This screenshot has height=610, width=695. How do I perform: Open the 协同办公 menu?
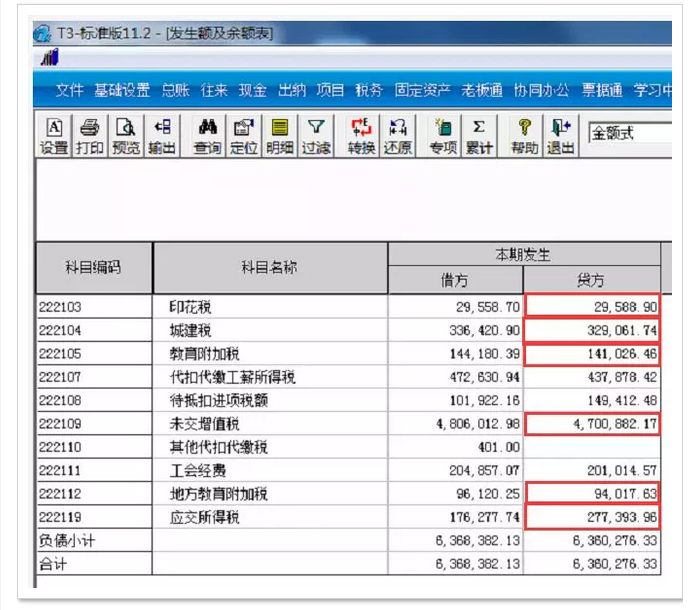pyautogui.click(x=541, y=90)
